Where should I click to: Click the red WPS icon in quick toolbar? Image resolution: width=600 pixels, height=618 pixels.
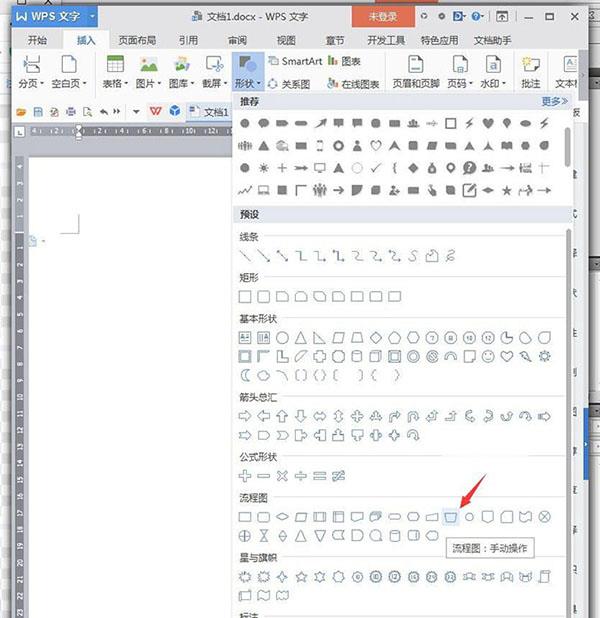coord(155,112)
